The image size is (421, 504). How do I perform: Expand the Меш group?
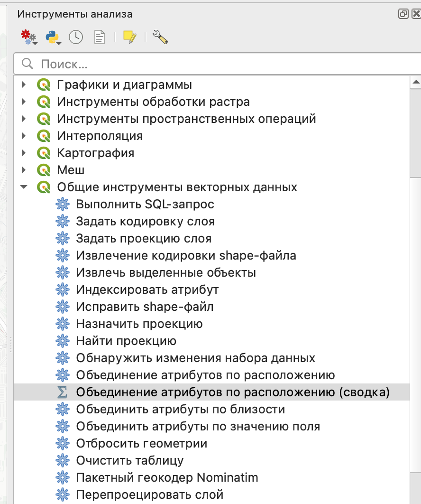click(x=24, y=170)
